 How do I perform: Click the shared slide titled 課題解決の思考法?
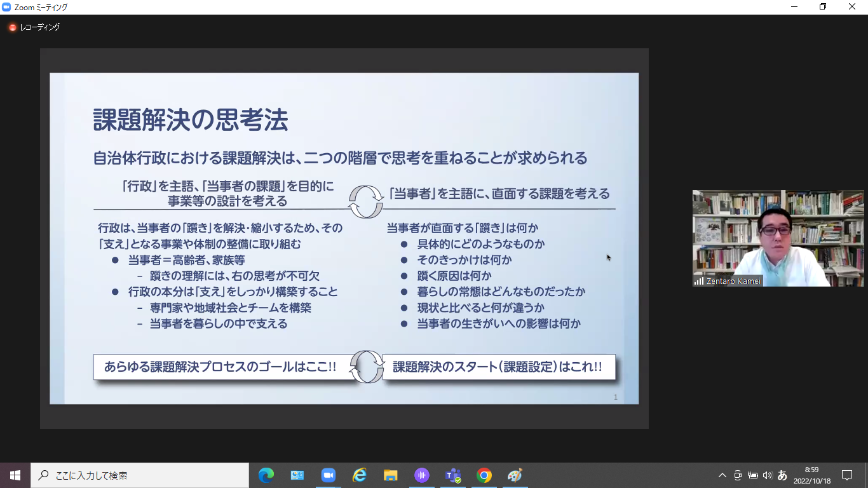point(344,238)
